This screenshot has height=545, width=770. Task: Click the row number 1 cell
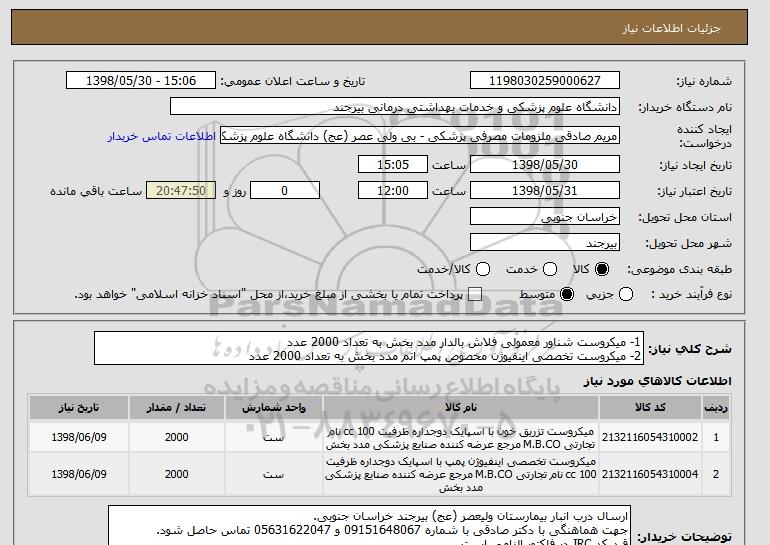716,437
